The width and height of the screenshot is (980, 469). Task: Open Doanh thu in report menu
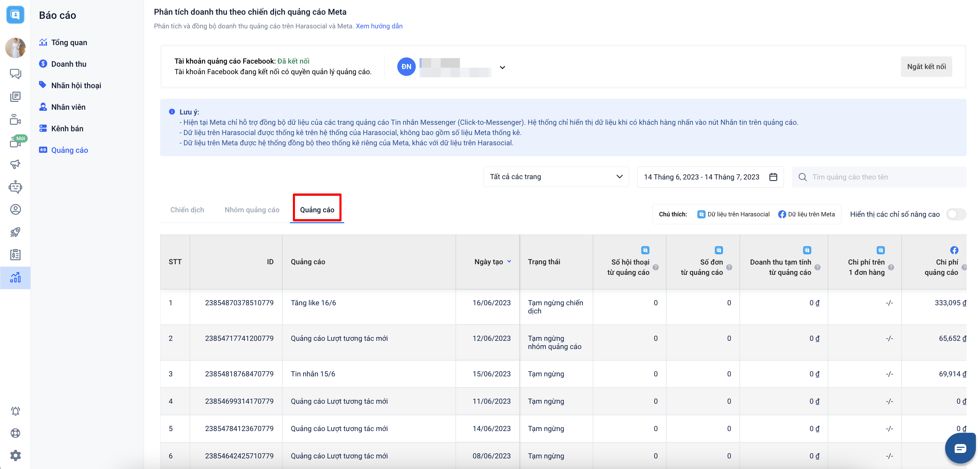[68, 64]
